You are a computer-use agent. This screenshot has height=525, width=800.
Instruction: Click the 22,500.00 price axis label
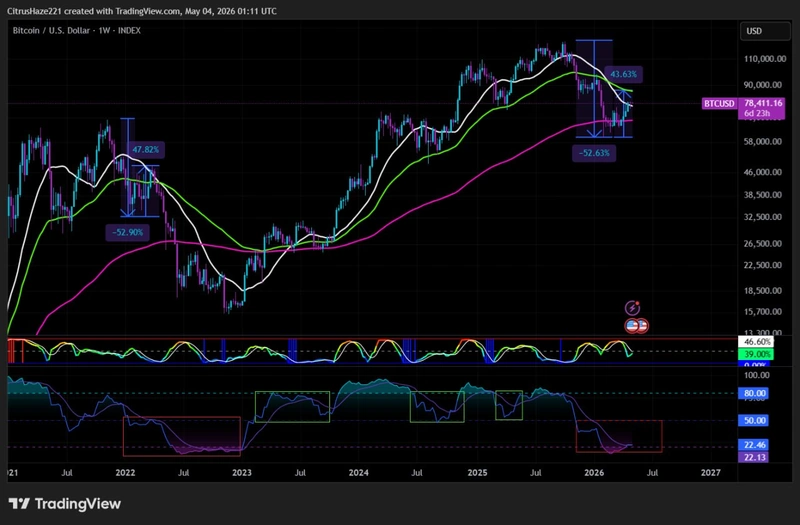(x=763, y=265)
